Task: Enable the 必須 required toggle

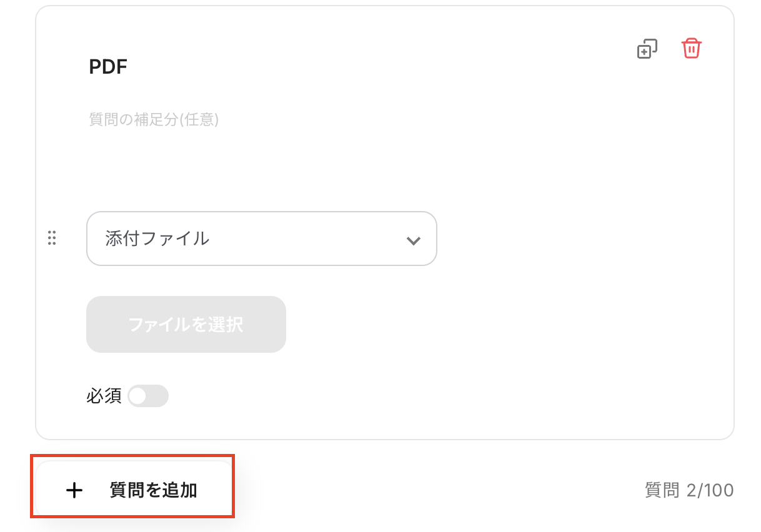Action: (x=148, y=396)
